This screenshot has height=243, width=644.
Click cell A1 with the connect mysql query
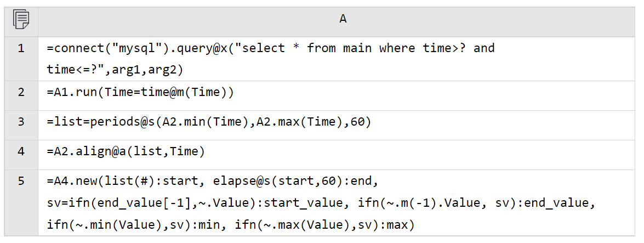pos(337,59)
